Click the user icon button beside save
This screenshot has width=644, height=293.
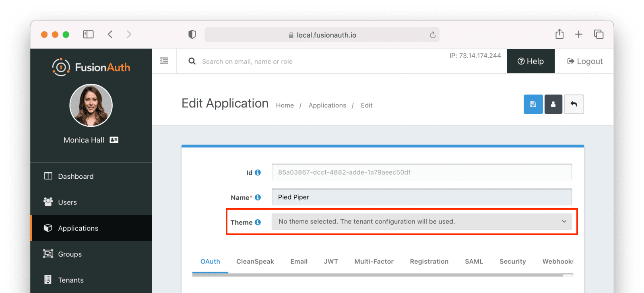[553, 104]
